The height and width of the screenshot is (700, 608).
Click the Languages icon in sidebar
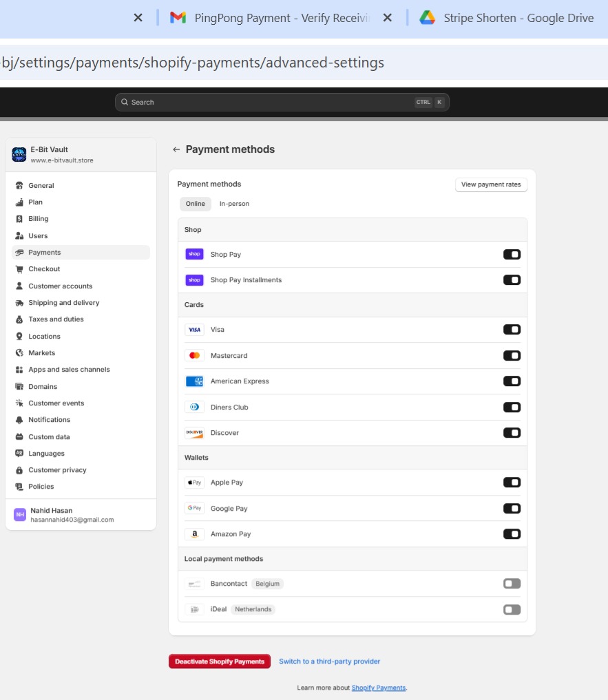[19, 453]
